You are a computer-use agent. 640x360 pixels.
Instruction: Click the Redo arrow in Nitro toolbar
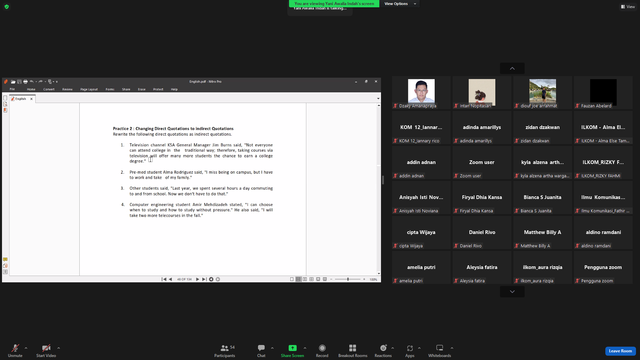(40, 82)
